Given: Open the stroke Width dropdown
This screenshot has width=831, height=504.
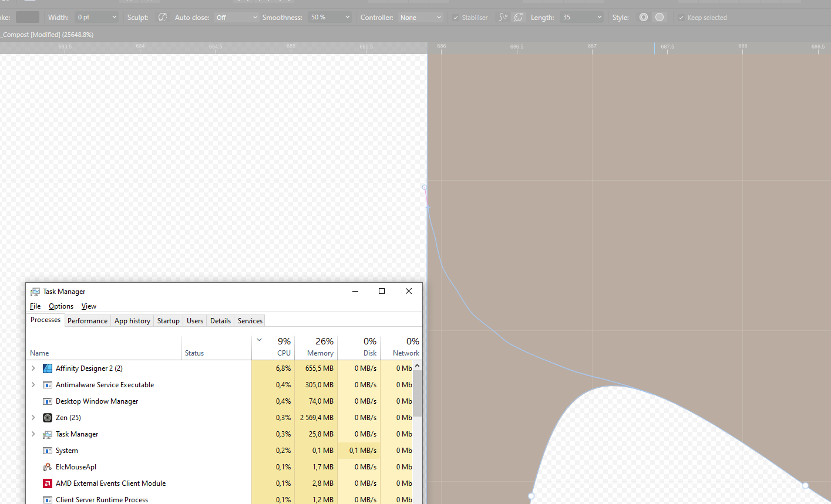Looking at the screenshot, I should 97,18.
